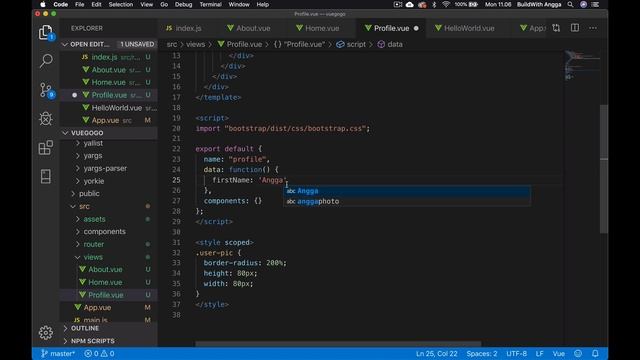Open macOS Spotlight search icon
Screen dimensions: 640x360
point(570,4)
